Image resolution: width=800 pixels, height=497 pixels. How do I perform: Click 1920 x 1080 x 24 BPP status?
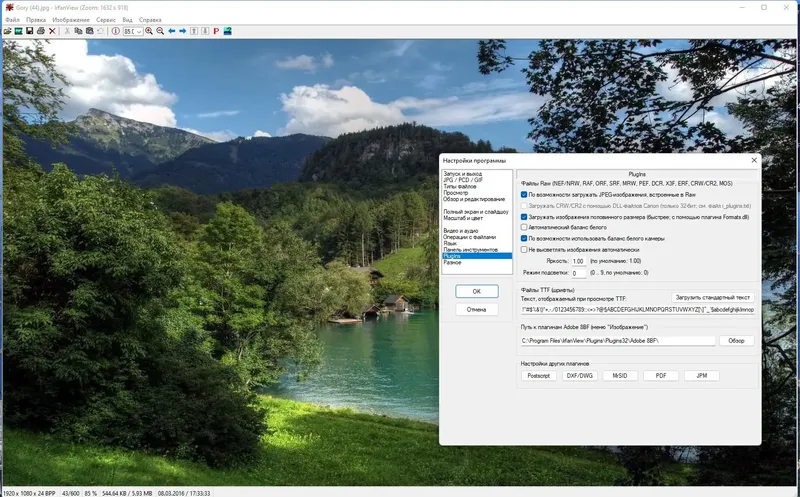point(29,493)
